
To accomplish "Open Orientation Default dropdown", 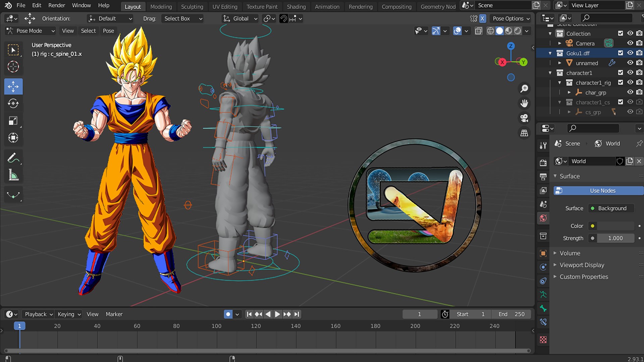I will tap(110, 19).
